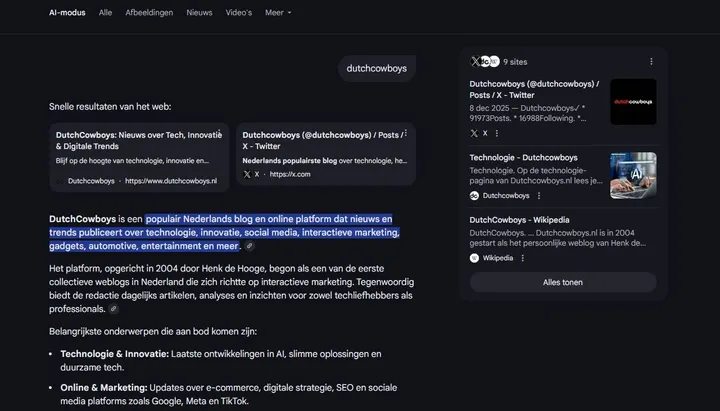Open the 9 sites panel options menu
Viewport: 720px width, 411px height.
pos(651,62)
